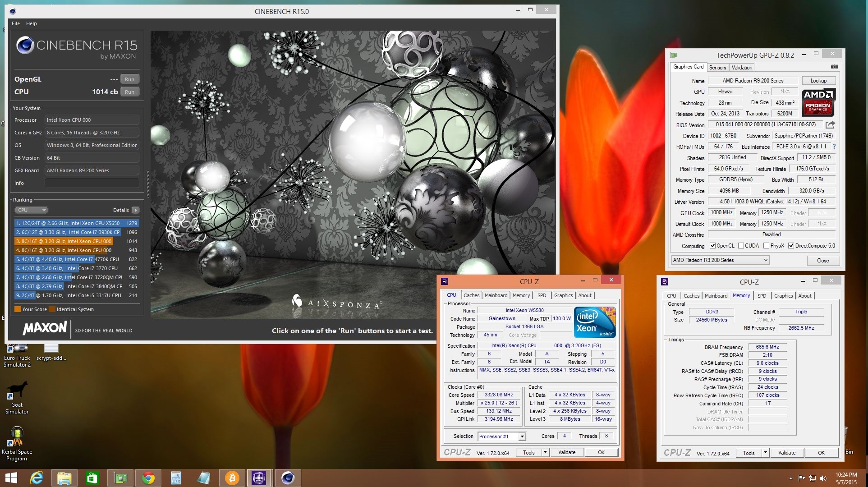Screen dimensions: 868x487
Task: Switch to the Validation tab in GPU-Z
Action: coord(742,68)
